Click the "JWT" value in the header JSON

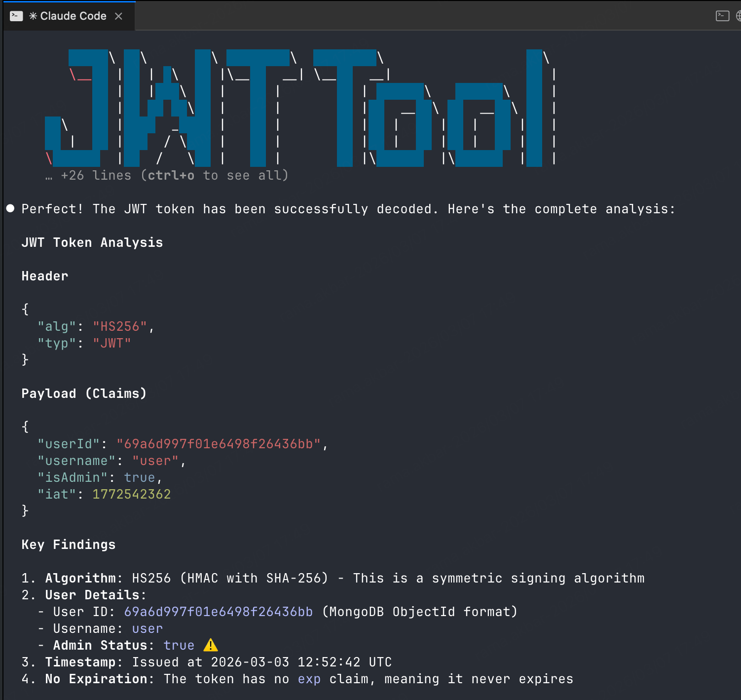[112, 343]
